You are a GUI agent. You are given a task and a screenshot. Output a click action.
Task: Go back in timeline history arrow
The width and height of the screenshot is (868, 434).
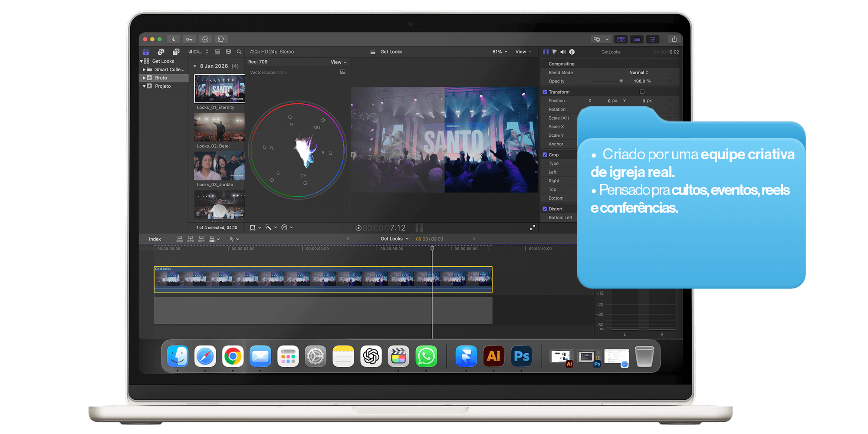tap(348, 238)
